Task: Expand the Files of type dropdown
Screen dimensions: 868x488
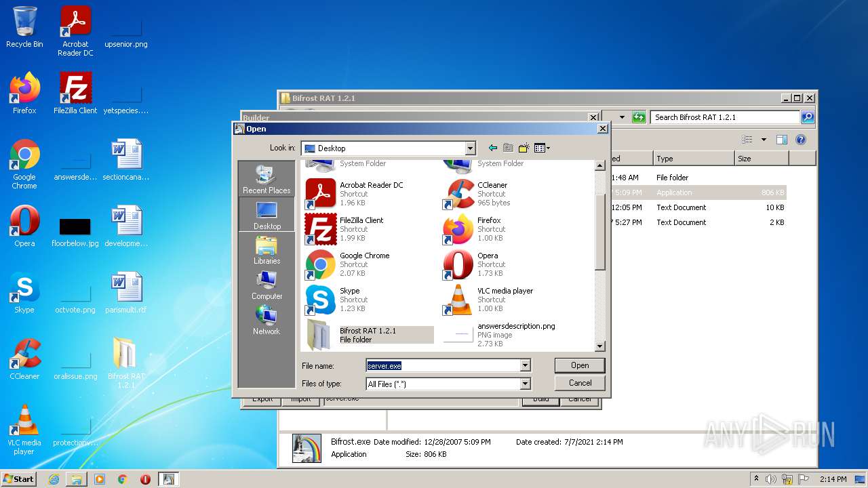Action: pos(525,384)
